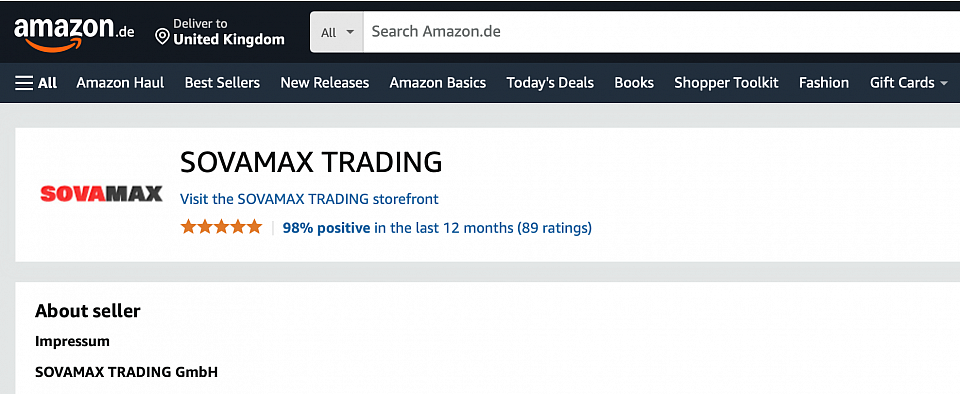
Task: Open Shopper Toolkit
Action: [x=726, y=83]
